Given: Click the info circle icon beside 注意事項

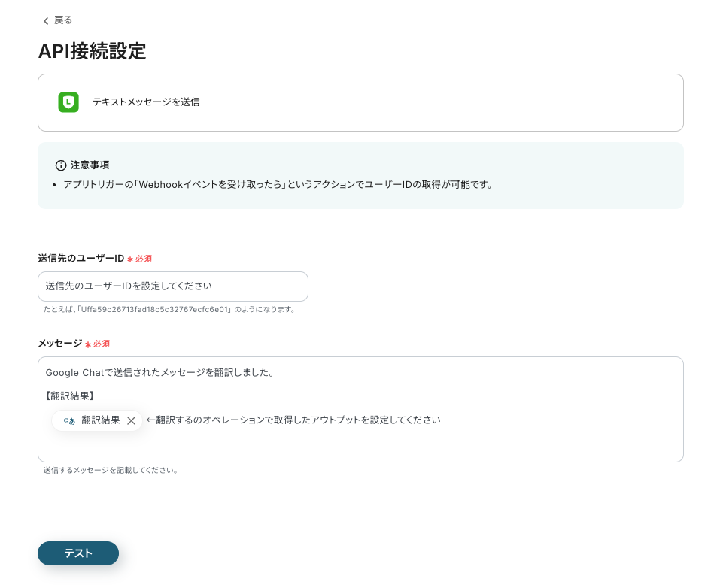Looking at the screenshot, I should pyautogui.click(x=61, y=165).
